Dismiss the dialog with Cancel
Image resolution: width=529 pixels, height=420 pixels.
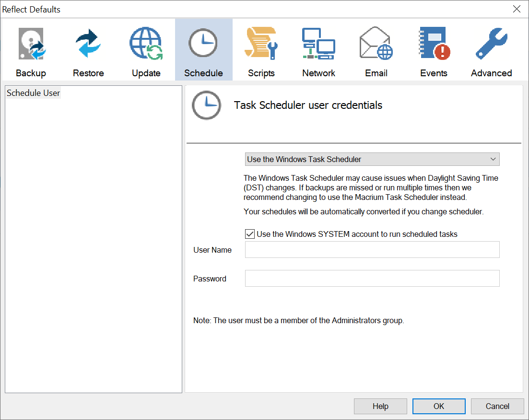pyautogui.click(x=497, y=406)
